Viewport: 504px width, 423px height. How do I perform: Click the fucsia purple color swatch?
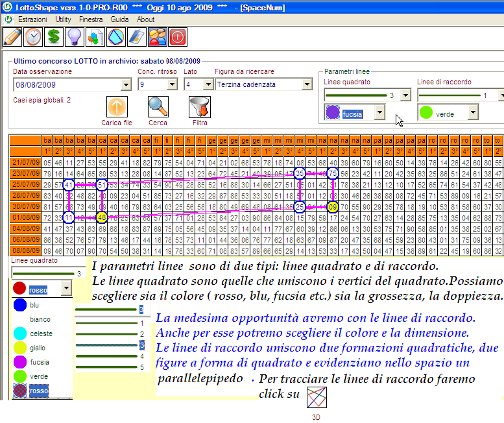333,112
